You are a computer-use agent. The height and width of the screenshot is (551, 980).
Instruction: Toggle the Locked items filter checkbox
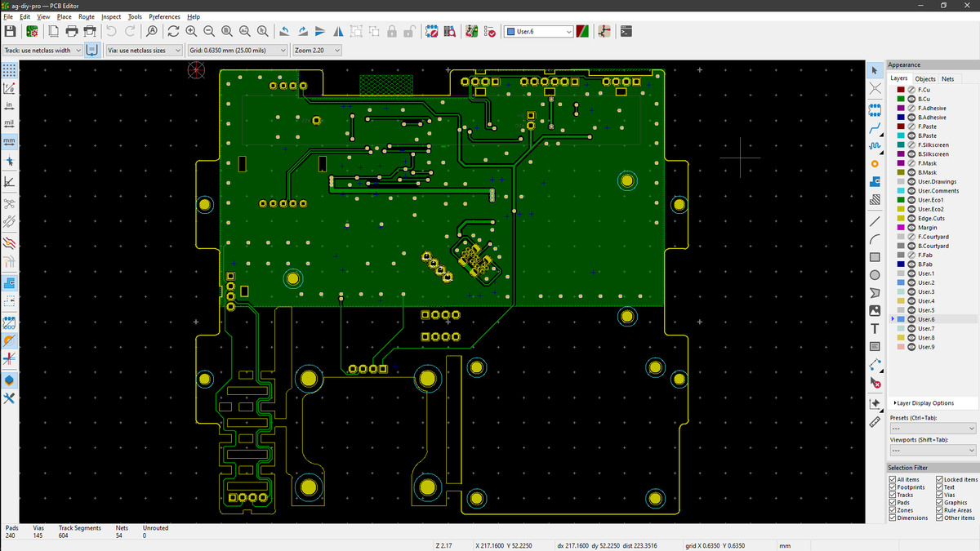click(x=939, y=479)
